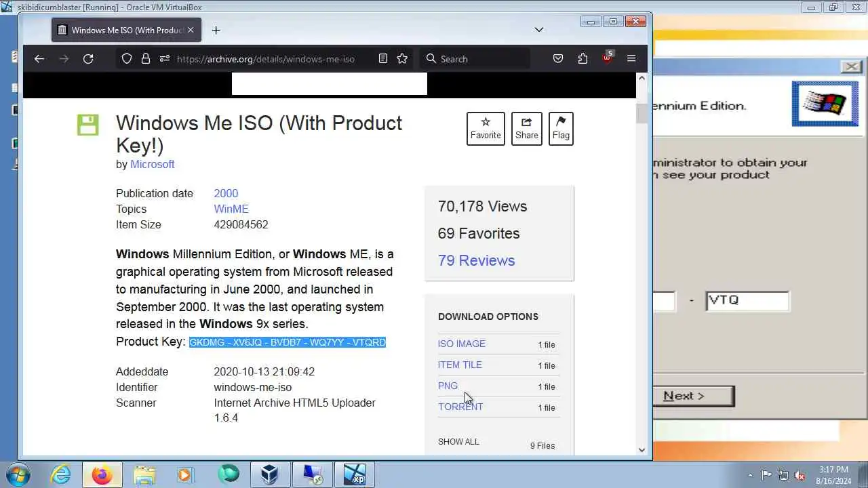The height and width of the screenshot is (488, 868).
Task: Open File Explorer from the taskbar
Action: point(144,474)
